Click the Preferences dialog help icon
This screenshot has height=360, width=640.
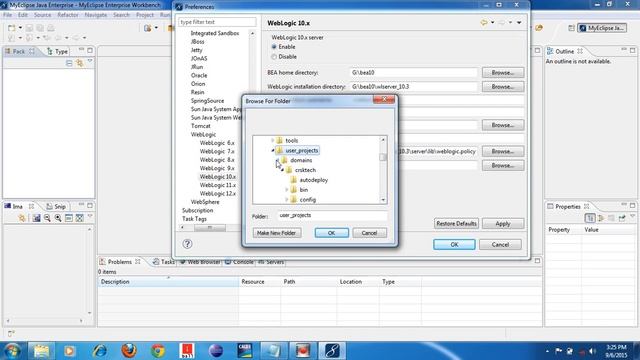coord(187,244)
